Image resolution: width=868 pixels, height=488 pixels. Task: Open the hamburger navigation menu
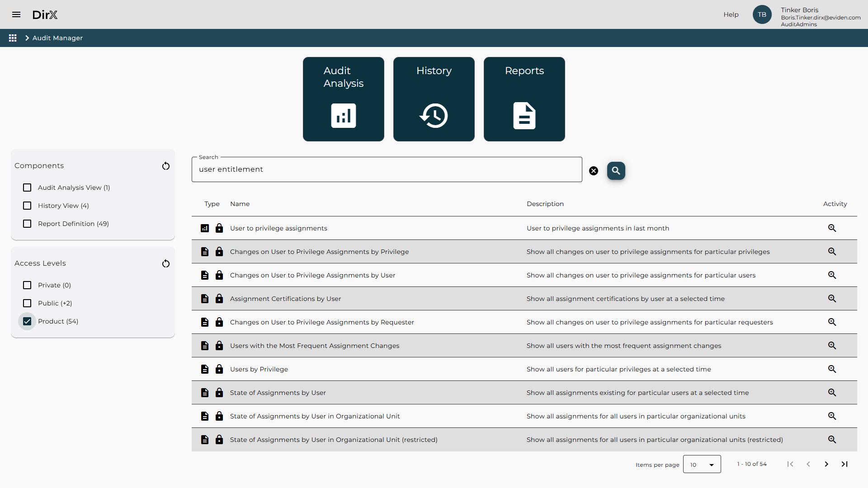click(16, 14)
